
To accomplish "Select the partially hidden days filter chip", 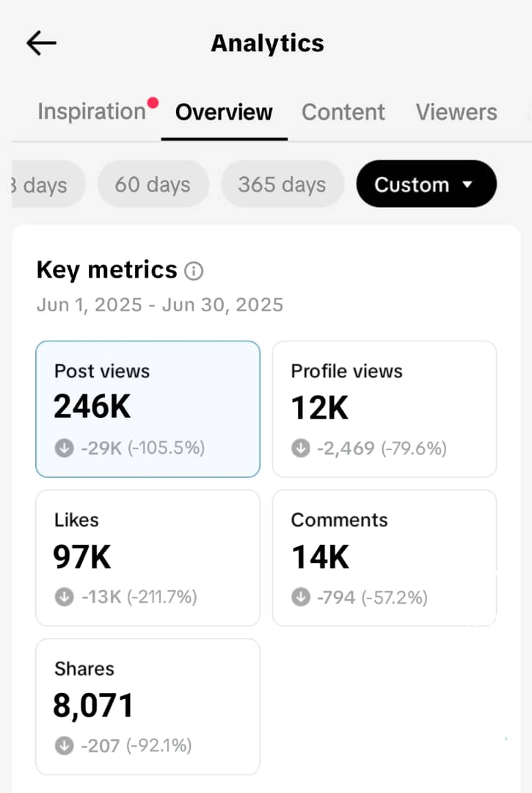I will click(x=45, y=184).
